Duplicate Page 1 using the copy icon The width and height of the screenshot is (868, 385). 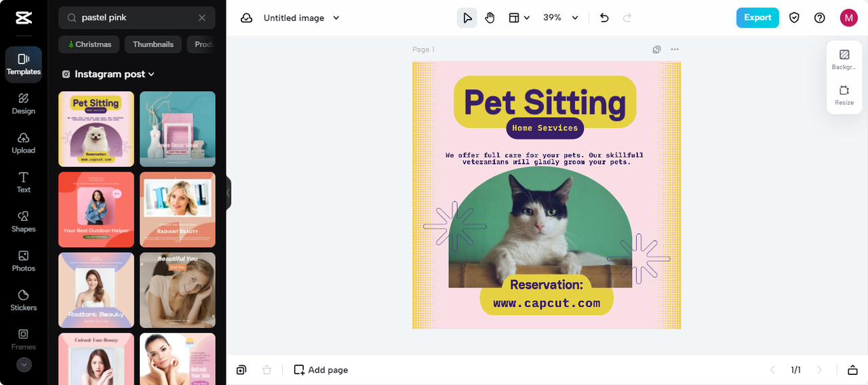[x=656, y=49]
